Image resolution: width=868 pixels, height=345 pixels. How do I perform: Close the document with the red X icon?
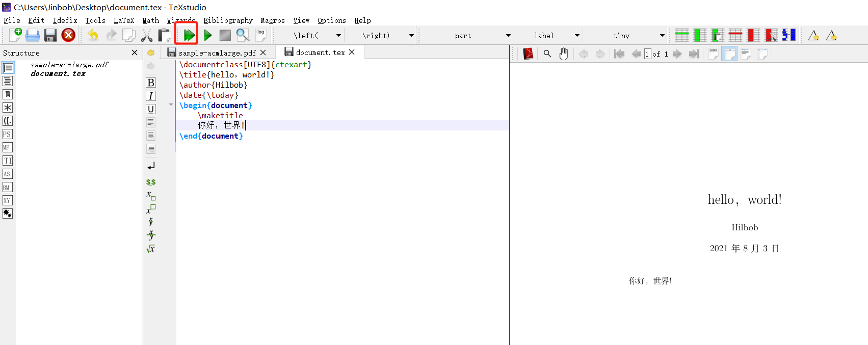click(x=68, y=35)
